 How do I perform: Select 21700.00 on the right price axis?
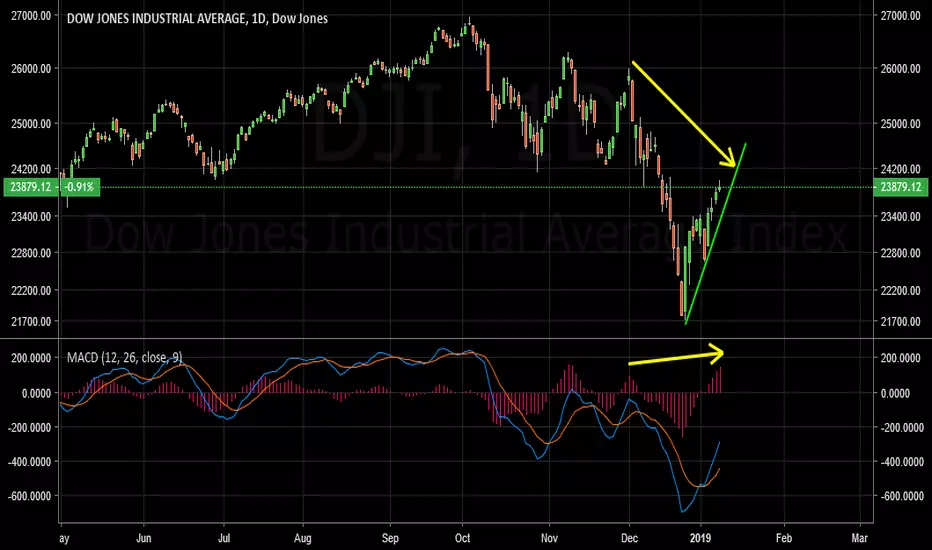(x=900, y=321)
